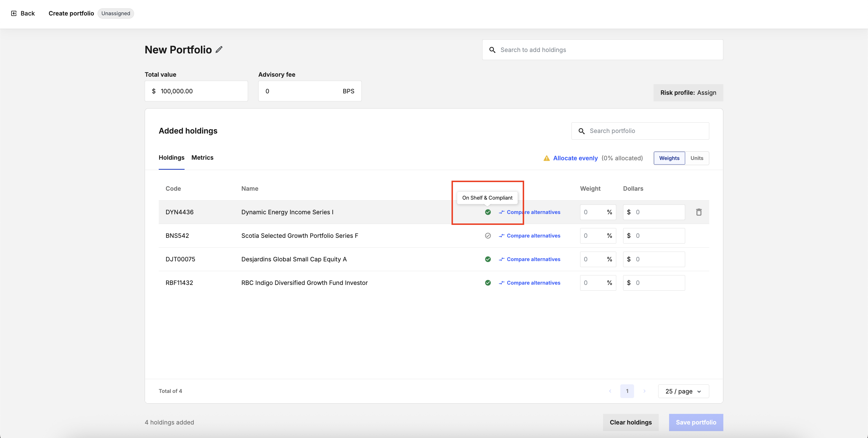Click the Dollars column header
Image resolution: width=868 pixels, height=438 pixels.
click(x=633, y=188)
